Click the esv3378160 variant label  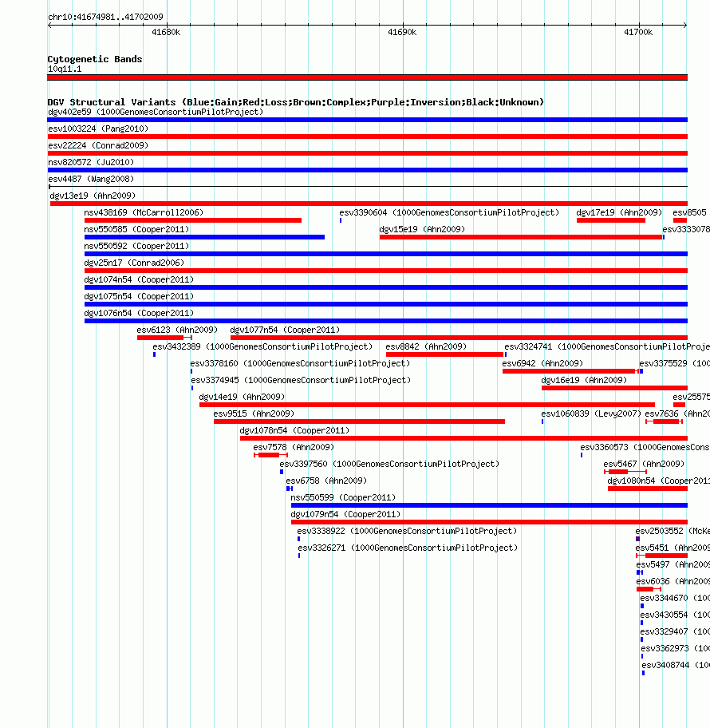300,363
